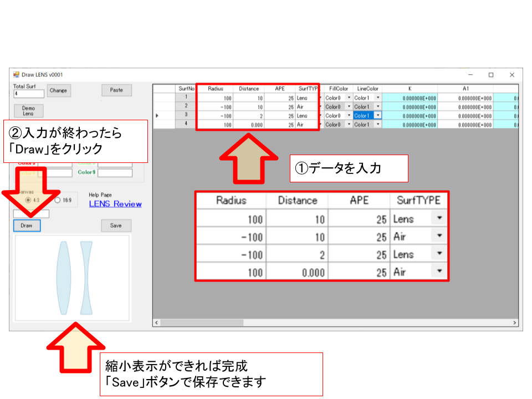Click the K value cell in row 4
The width and height of the screenshot is (532, 399).
pos(410,125)
